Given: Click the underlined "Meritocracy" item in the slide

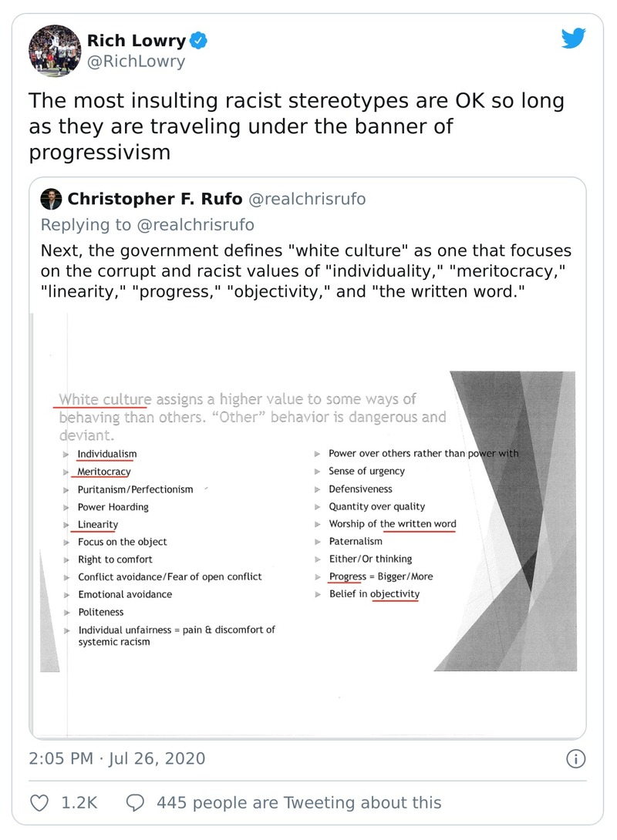Looking at the screenshot, I should [104, 472].
